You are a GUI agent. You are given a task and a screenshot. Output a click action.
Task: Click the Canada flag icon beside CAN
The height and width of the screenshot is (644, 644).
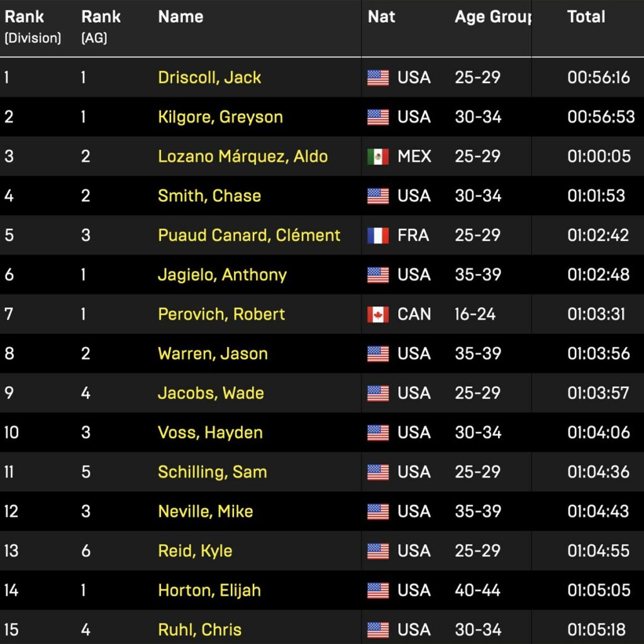tap(378, 314)
